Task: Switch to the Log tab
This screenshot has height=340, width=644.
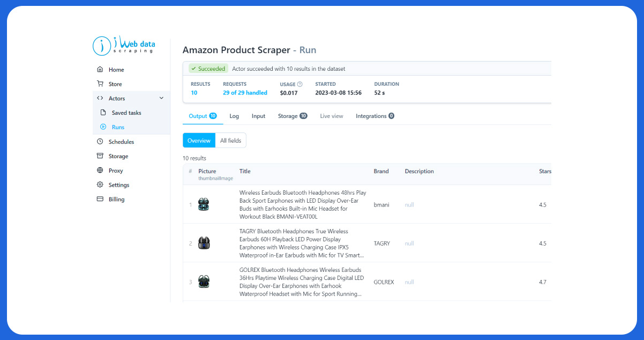Action: [234, 116]
